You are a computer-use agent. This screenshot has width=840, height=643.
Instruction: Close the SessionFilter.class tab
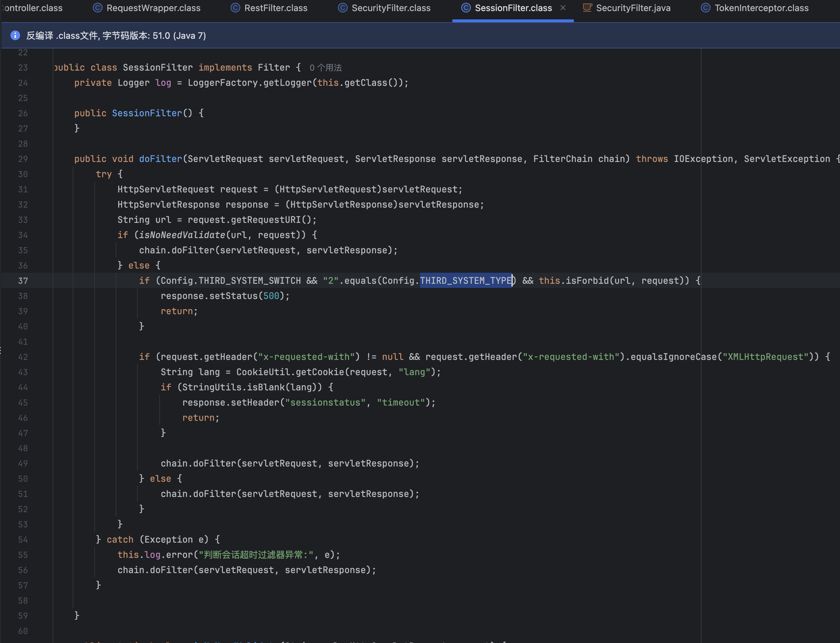pyautogui.click(x=563, y=8)
